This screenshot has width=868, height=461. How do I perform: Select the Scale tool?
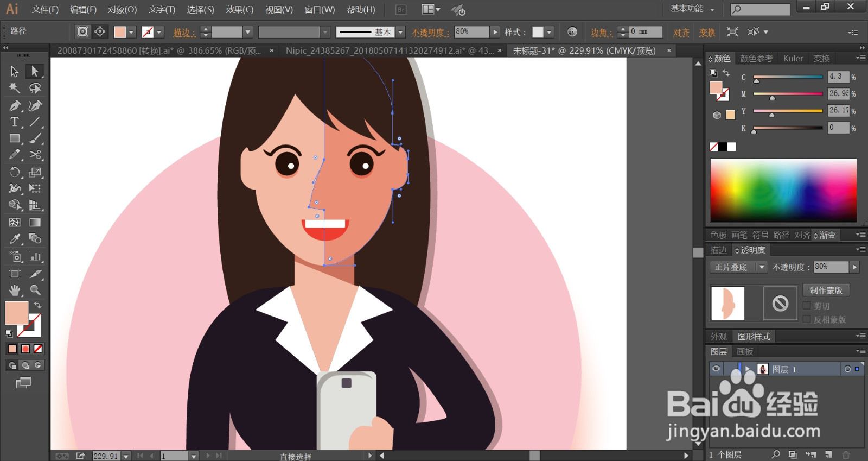pyautogui.click(x=35, y=172)
